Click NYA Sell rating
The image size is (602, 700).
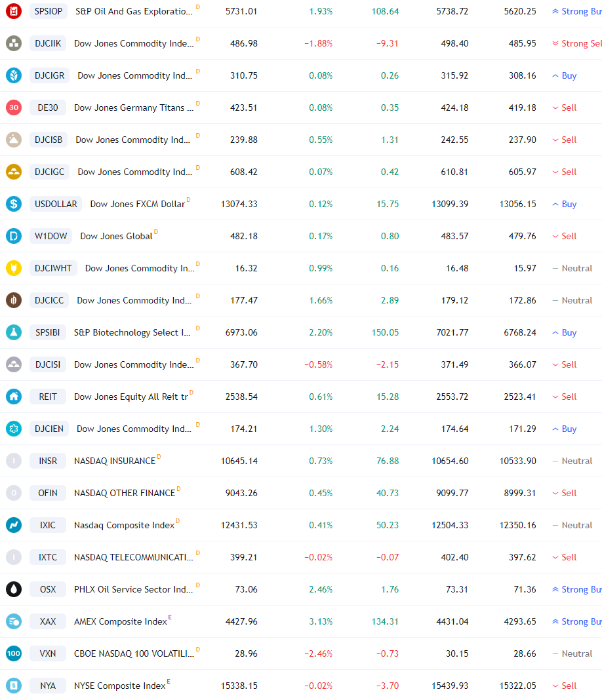565,686
